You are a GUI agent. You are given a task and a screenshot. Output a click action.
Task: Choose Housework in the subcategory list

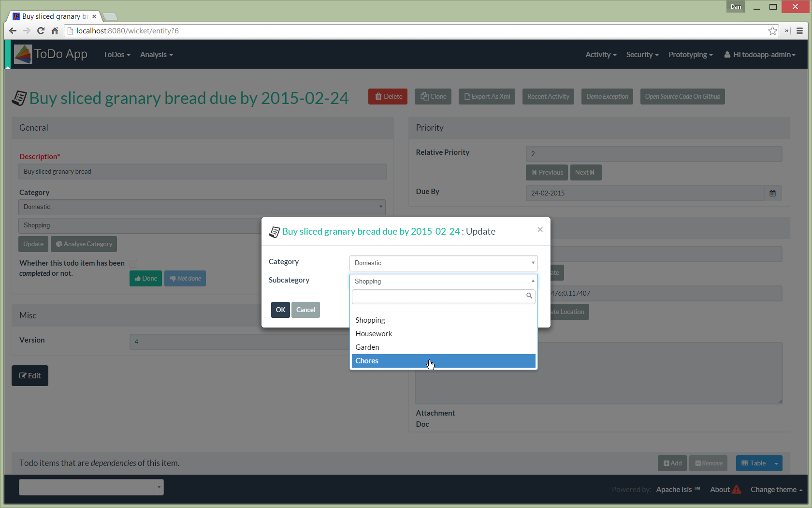click(374, 334)
